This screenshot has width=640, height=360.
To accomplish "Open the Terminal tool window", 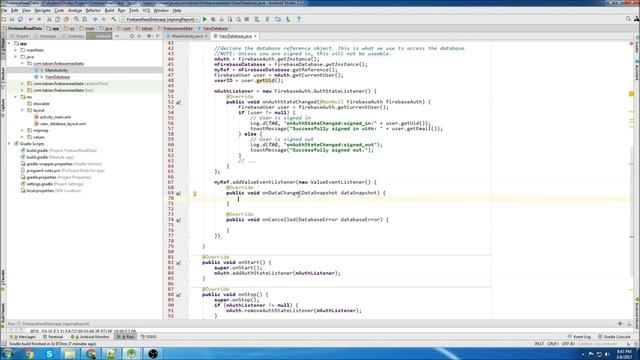I will click(x=53, y=337).
